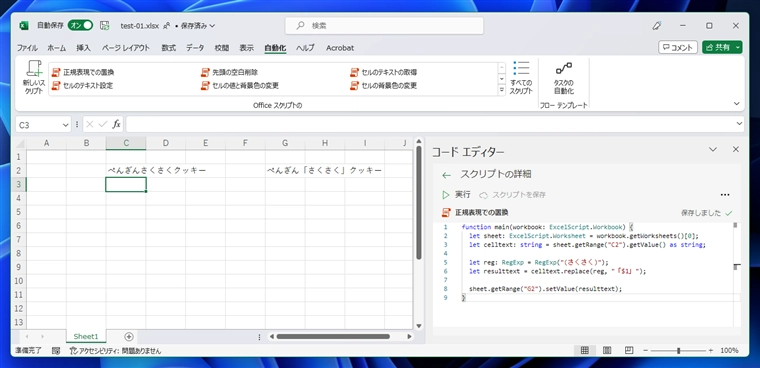This screenshot has height=368, width=760.
Task: Click アクセシビリティ: 問題ありません status
Action: pyautogui.click(x=115, y=350)
